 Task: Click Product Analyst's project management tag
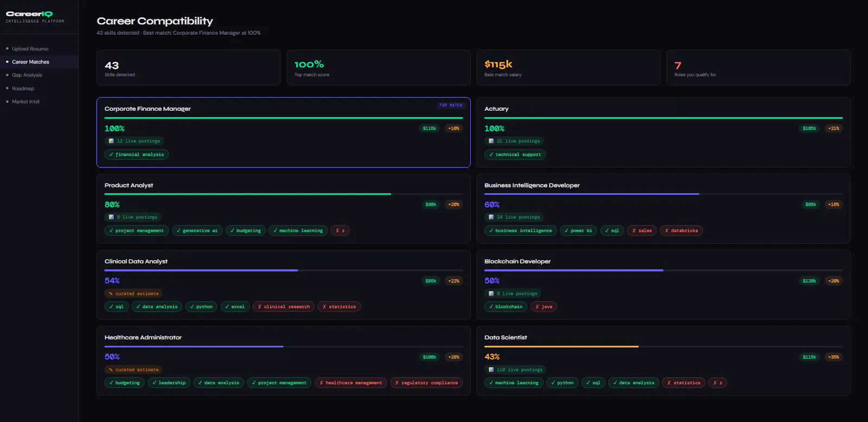(x=137, y=231)
